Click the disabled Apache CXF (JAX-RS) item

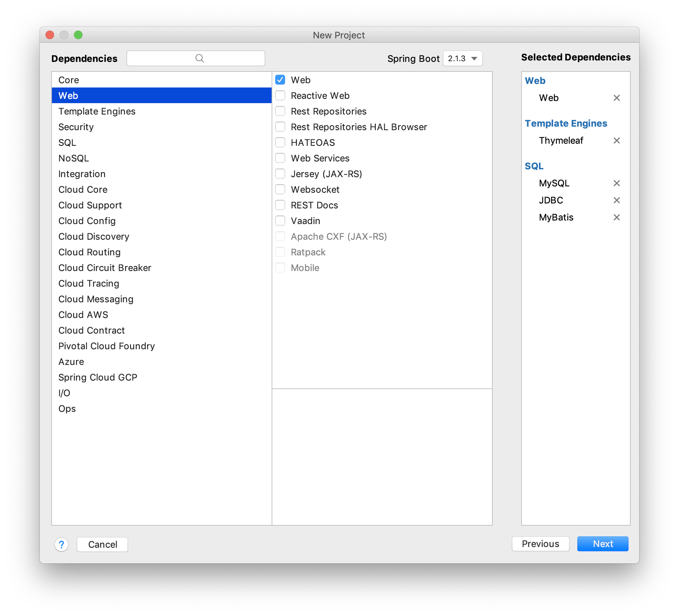[339, 237]
